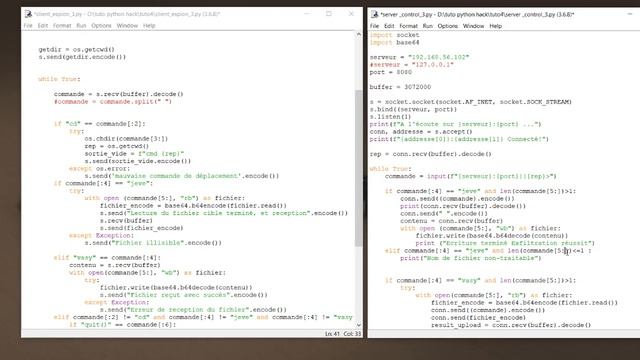Viewport: 640px width, 360px height.
Task: Click the 's.listen(1)' line
Action: tap(390, 116)
